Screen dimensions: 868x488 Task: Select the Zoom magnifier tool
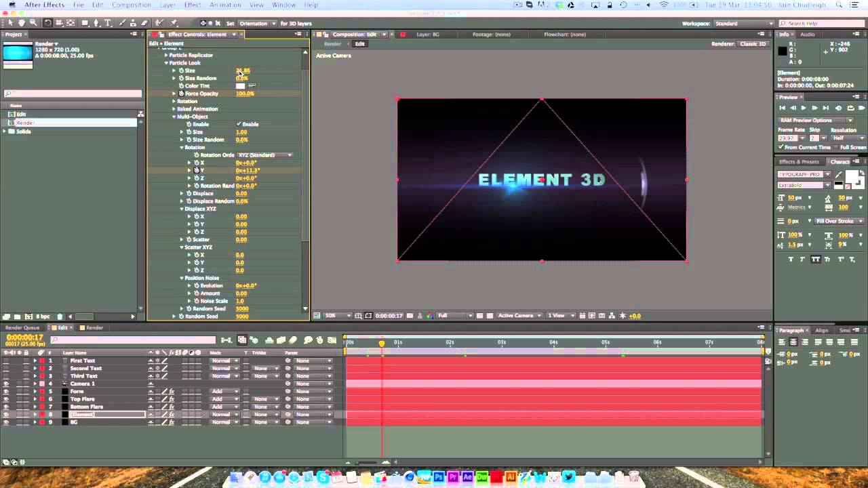pos(33,23)
